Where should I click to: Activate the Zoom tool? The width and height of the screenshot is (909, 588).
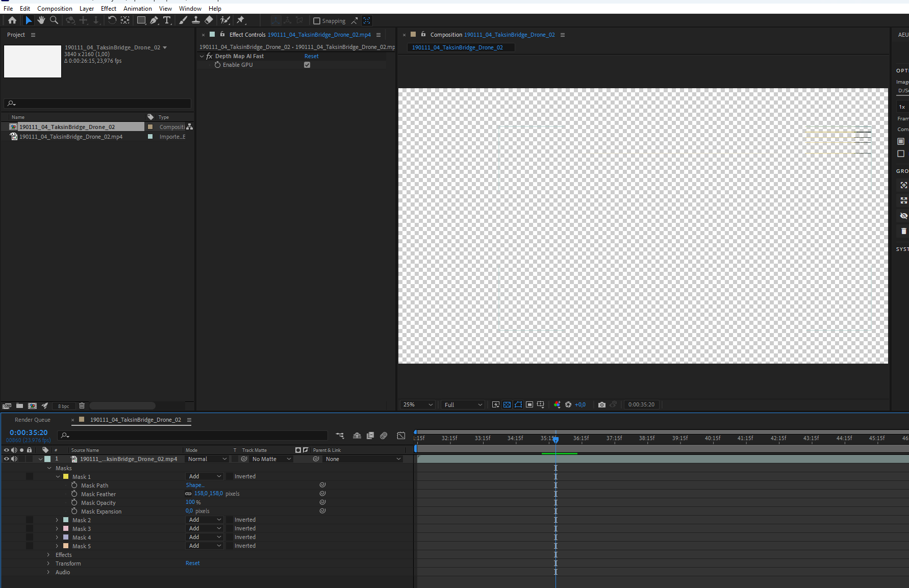pyautogui.click(x=54, y=20)
